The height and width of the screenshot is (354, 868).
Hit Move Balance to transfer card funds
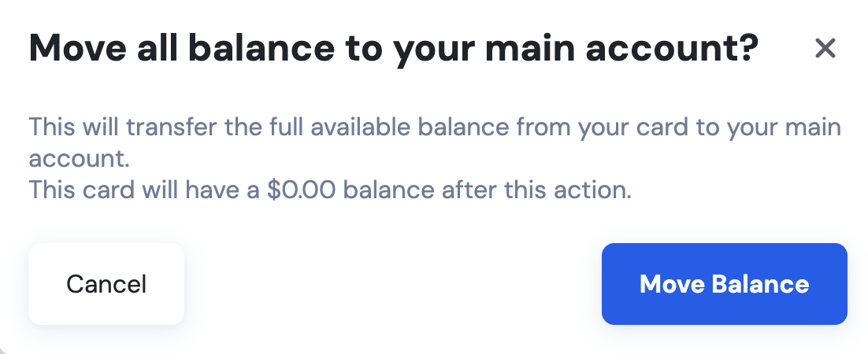pyautogui.click(x=724, y=284)
